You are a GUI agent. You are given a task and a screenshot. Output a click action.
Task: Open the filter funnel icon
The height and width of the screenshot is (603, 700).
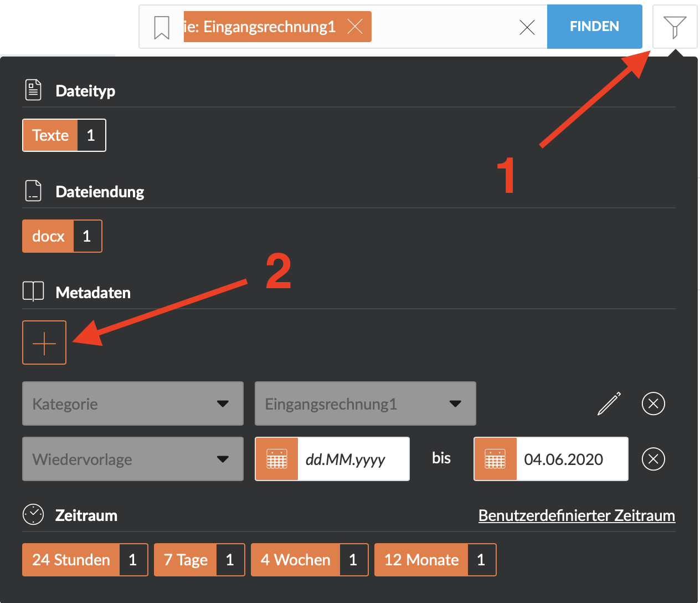click(x=675, y=27)
